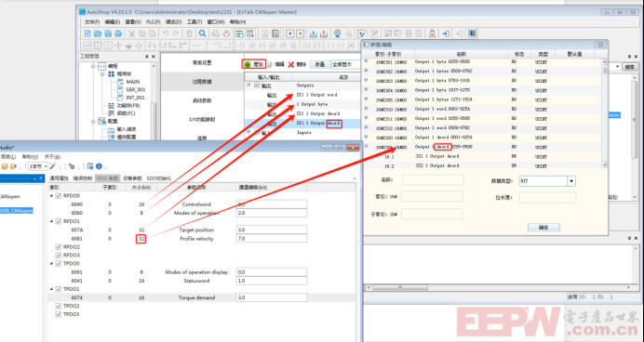This screenshot has width=644, height=342.
Task: Click the download-to-PLC toolbar icon
Action: click(314, 33)
